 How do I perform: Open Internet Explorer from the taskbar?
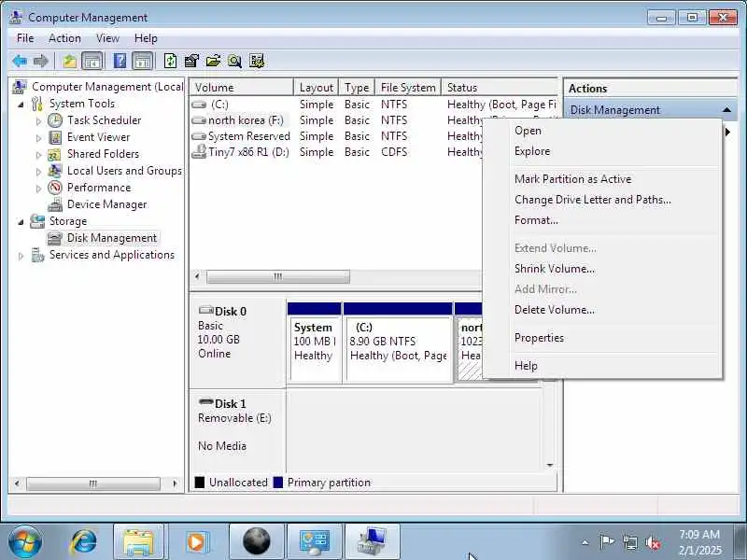click(x=83, y=541)
